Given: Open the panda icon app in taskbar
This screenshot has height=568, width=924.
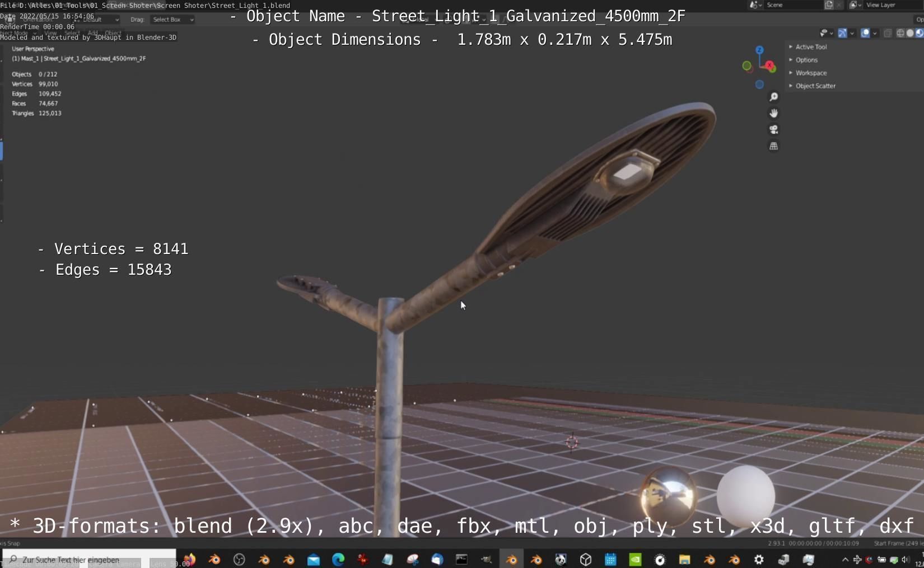Looking at the screenshot, I should (x=561, y=559).
